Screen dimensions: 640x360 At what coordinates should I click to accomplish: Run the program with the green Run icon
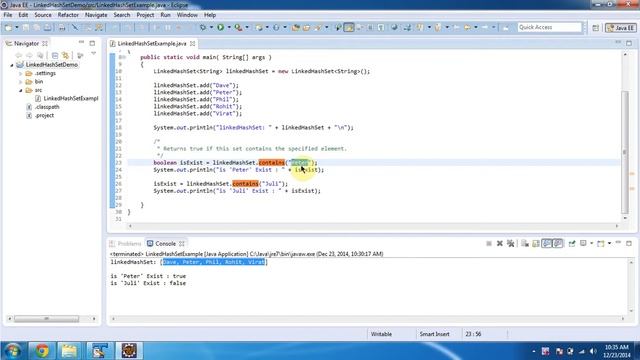click(x=221, y=27)
